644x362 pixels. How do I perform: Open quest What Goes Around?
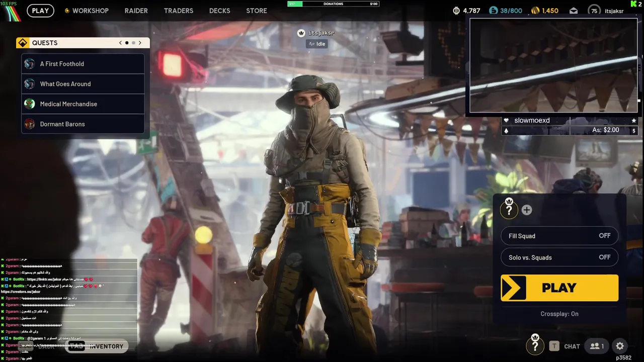point(83,84)
